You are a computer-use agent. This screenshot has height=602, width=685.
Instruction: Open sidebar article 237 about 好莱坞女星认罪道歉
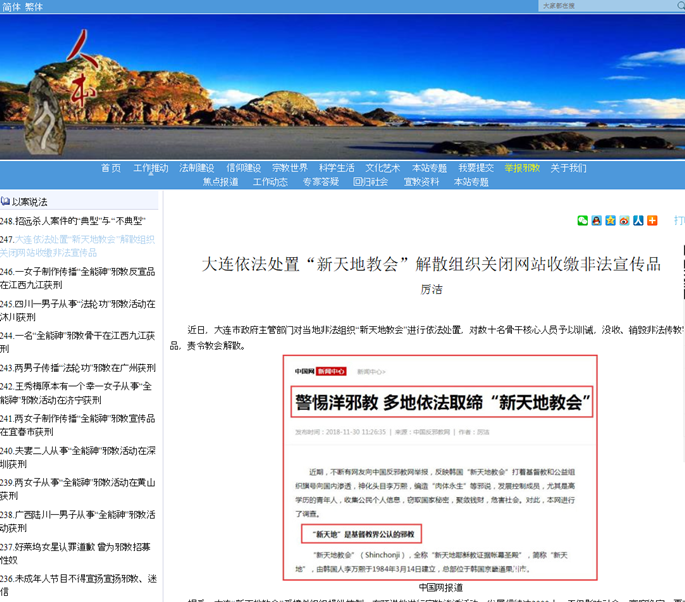(x=75, y=553)
